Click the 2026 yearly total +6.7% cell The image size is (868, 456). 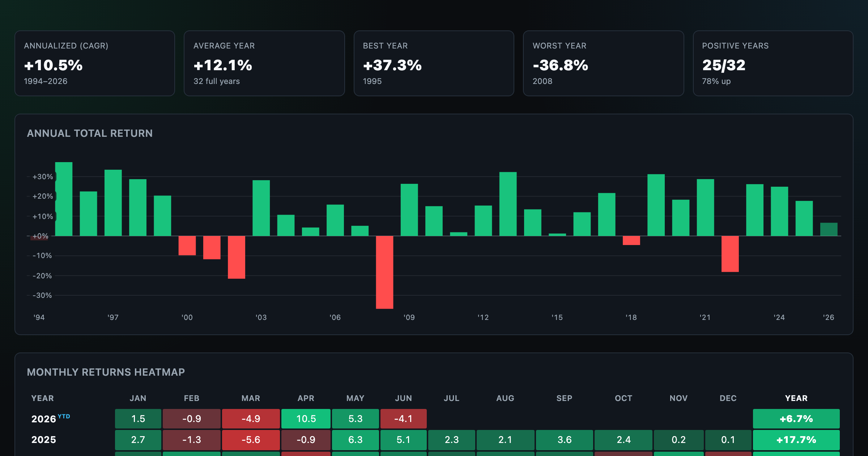tap(796, 419)
